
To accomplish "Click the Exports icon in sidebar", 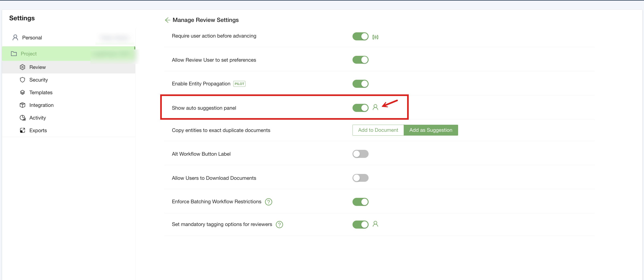I will click(x=22, y=130).
